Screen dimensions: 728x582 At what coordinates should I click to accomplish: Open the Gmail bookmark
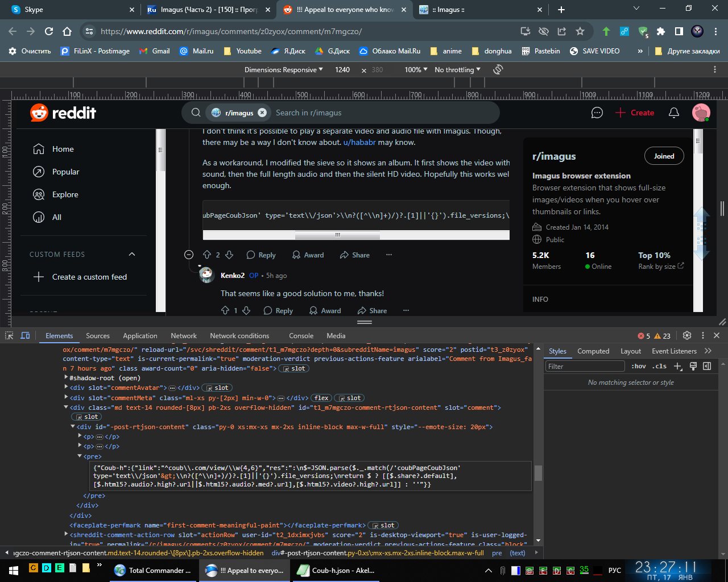(155, 51)
